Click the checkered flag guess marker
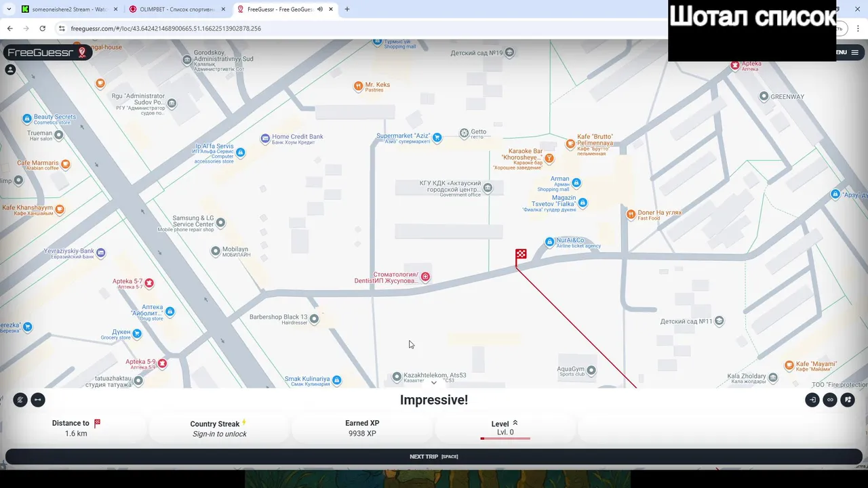Image resolution: width=868 pixels, height=488 pixels. [520, 258]
